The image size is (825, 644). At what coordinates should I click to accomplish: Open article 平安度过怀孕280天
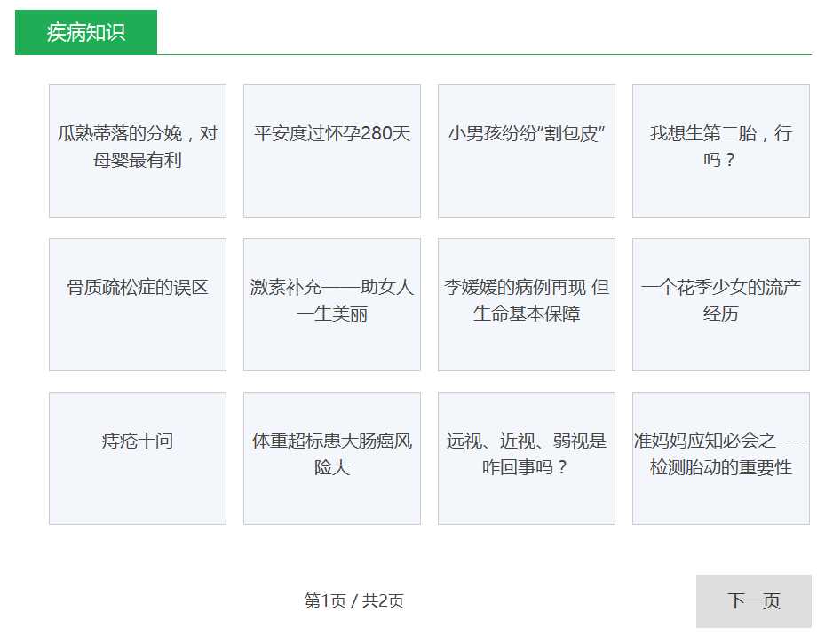332,150
